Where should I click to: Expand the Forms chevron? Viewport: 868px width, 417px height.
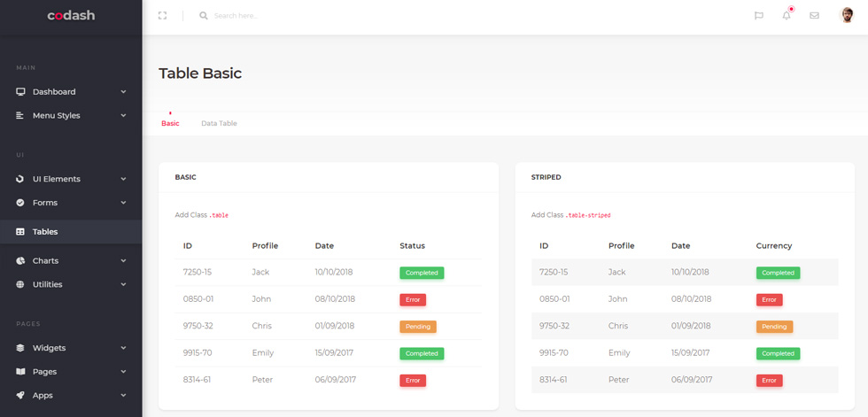pos(123,203)
